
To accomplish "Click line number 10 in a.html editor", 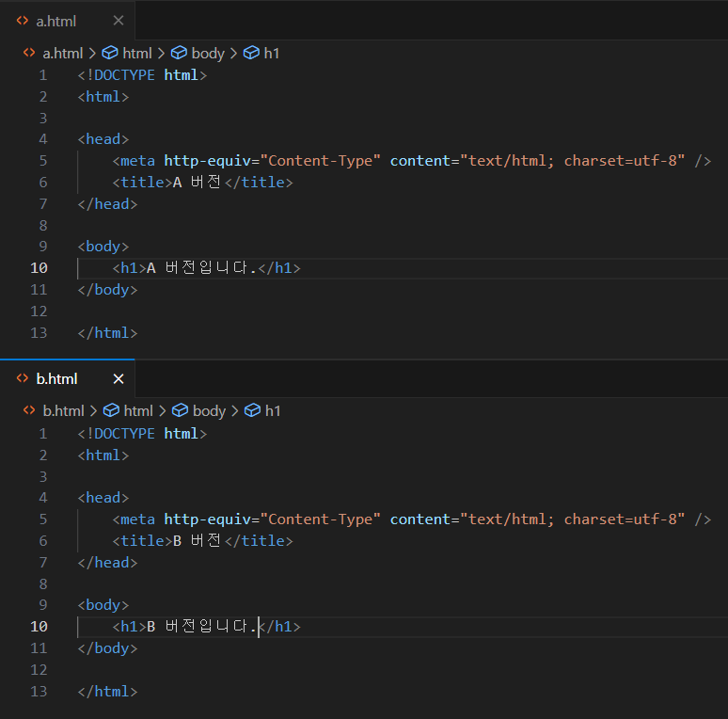I will 39,268.
